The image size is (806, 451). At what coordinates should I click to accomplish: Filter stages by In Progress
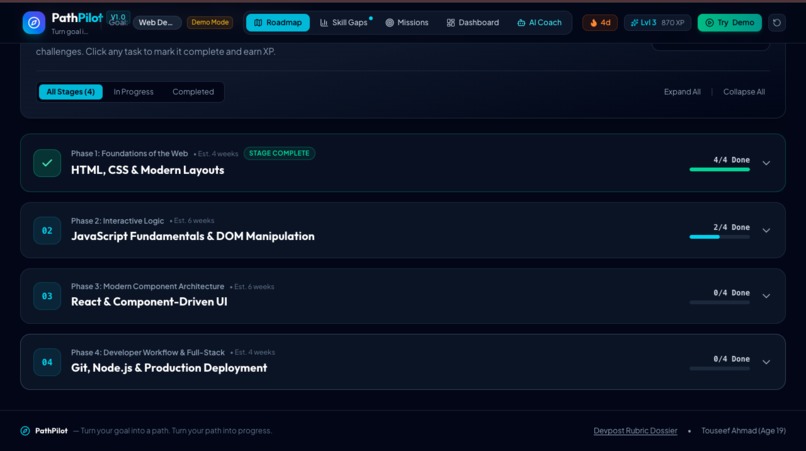tap(133, 92)
